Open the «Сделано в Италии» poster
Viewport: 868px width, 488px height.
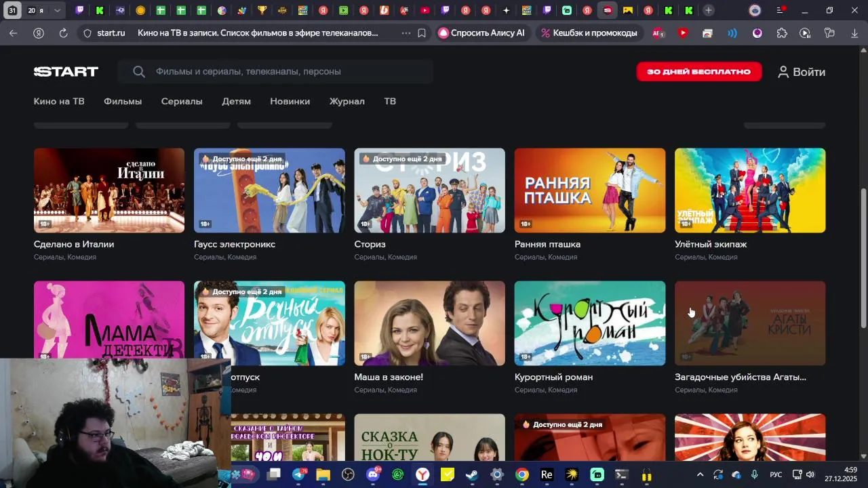point(109,190)
